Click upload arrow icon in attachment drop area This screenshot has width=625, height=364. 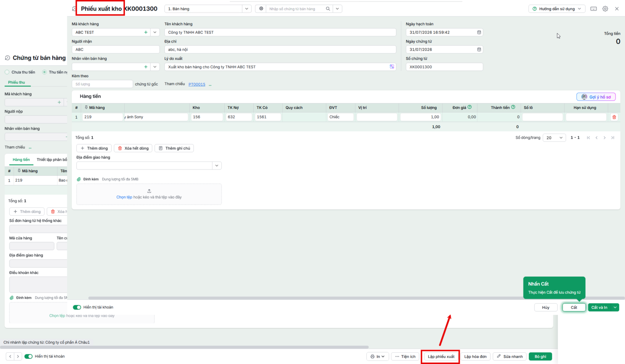pos(149,191)
